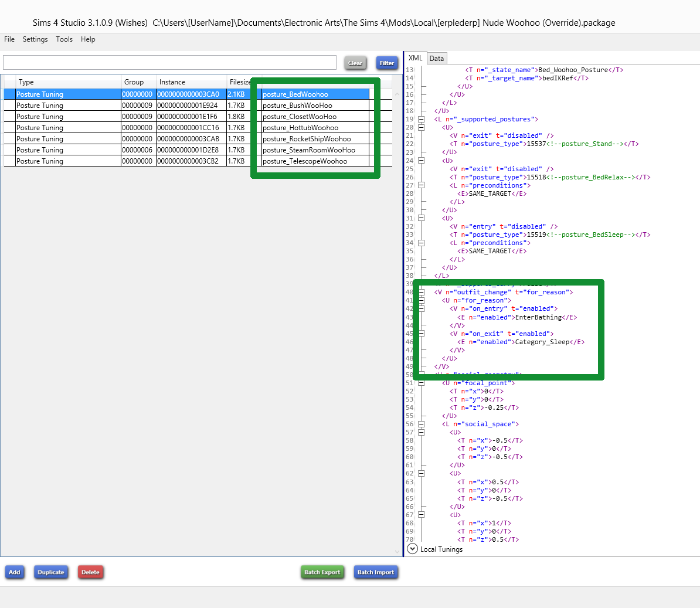Viewport: 700px width, 608px height.
Task: Focus the resource filter text field
Action: point(169,63)
